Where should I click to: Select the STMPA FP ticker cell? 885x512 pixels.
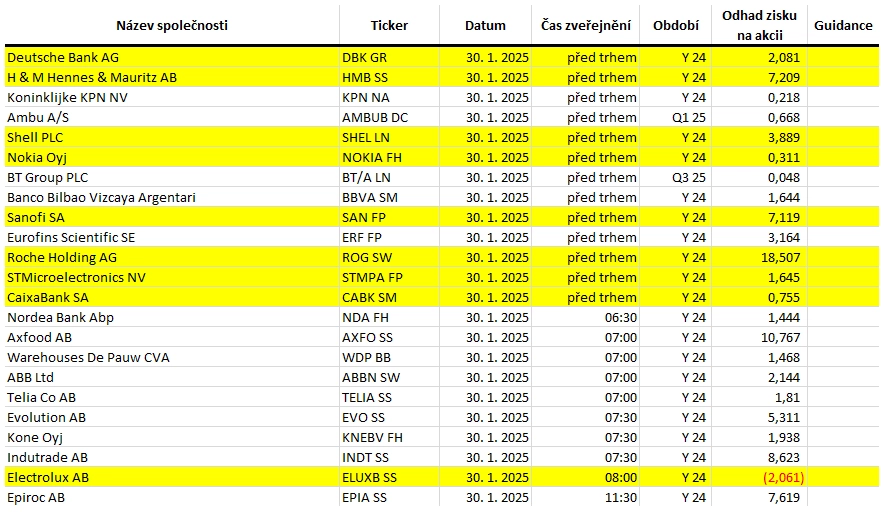click(389, 278)
